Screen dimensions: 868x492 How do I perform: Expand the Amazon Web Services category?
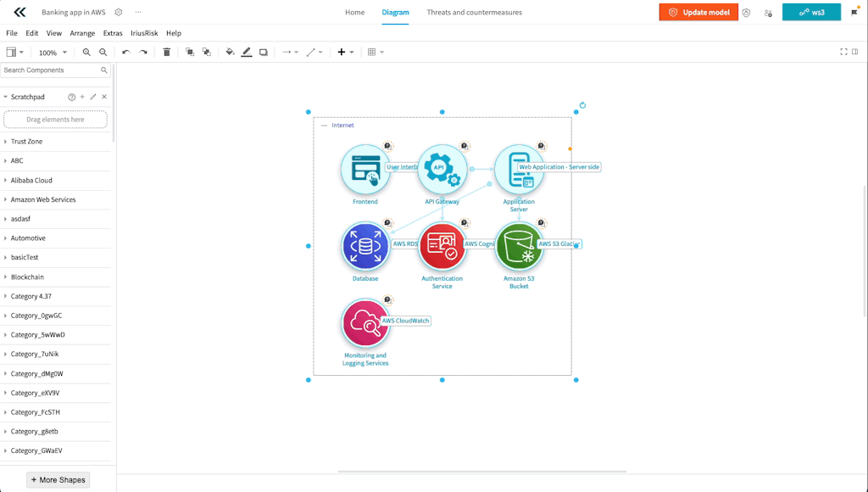[x=55, y=199]
